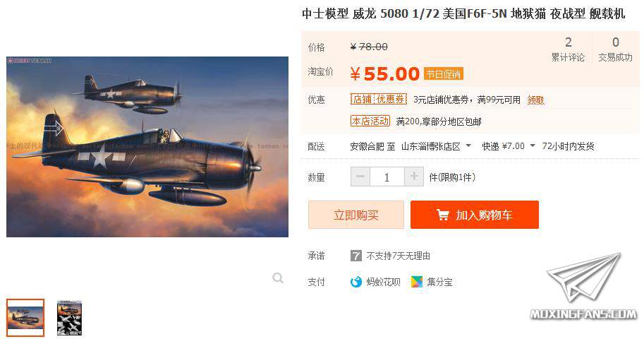Click the quantity input field

[x=387, y=177]
